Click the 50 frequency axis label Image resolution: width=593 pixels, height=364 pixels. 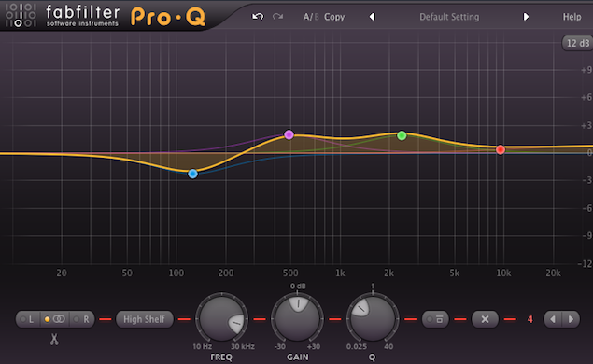point(127,273)
